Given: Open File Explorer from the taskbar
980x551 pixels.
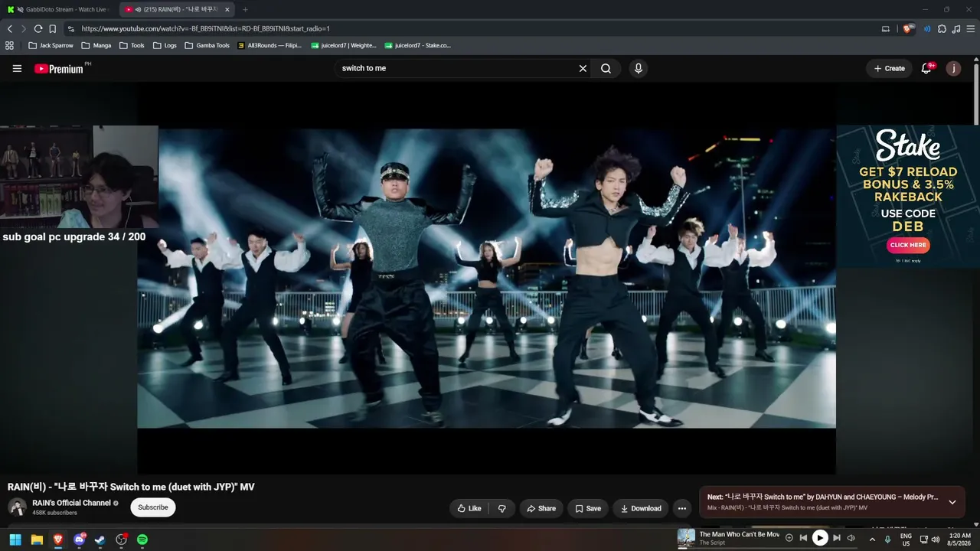Looking at the screenshot, I should [37, 540].
